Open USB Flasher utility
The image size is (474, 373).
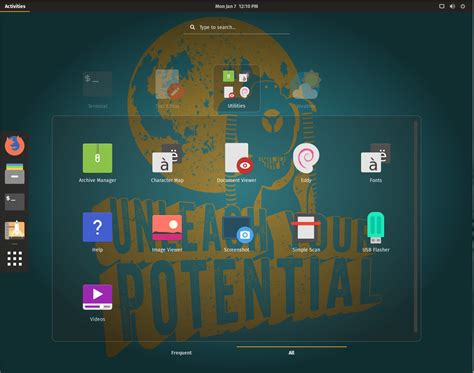tap(376, 232)
